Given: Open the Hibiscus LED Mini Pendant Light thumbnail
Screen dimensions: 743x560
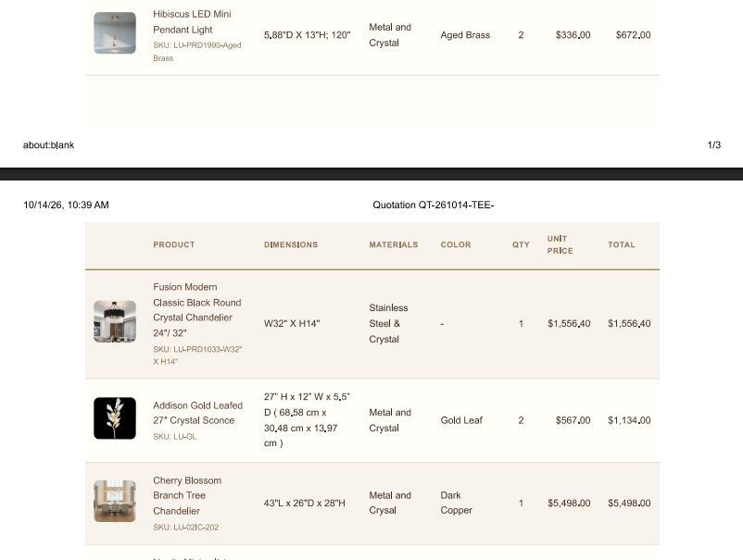Looking at the screenshot, I should coord(115,33).
